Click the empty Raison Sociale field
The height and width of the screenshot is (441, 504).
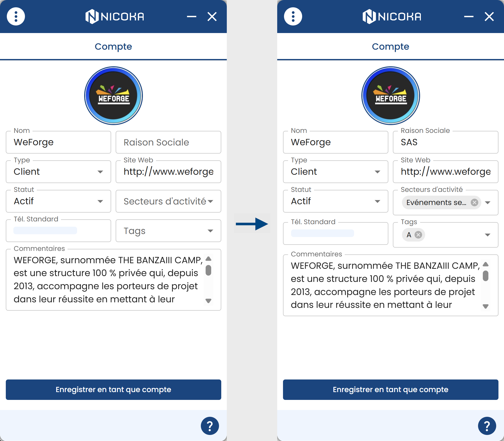(x=168, y=142)
